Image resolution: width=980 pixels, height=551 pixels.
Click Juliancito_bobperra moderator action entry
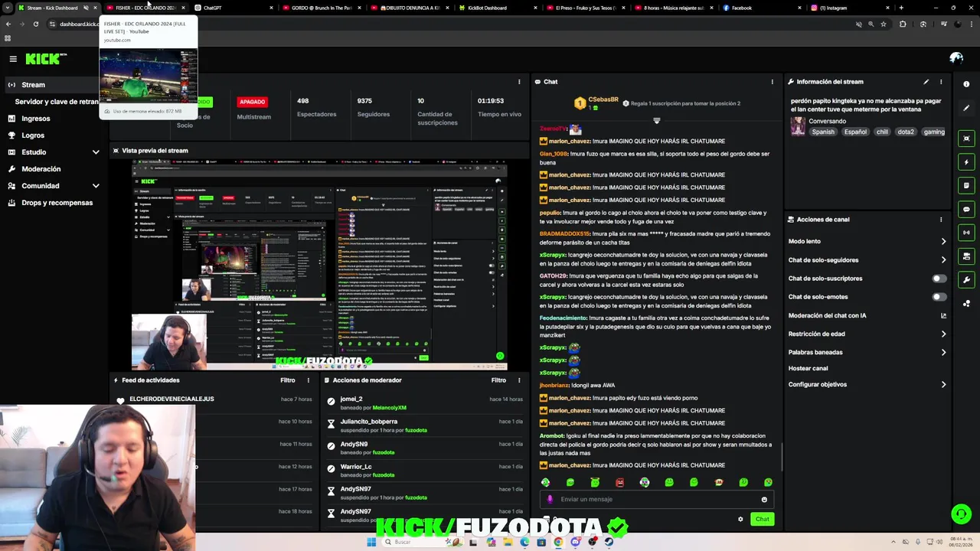click(x=425, y=425)
